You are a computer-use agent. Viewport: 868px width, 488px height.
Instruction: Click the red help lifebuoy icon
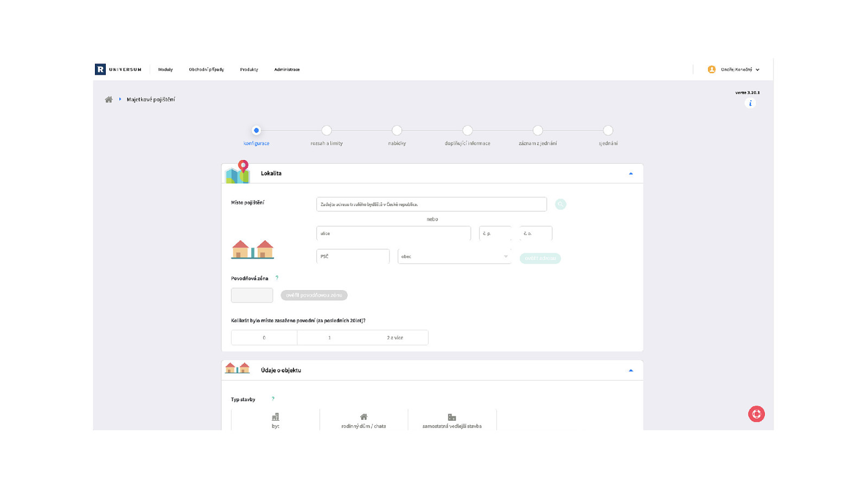pyautogui.click(x=756, y=414)
